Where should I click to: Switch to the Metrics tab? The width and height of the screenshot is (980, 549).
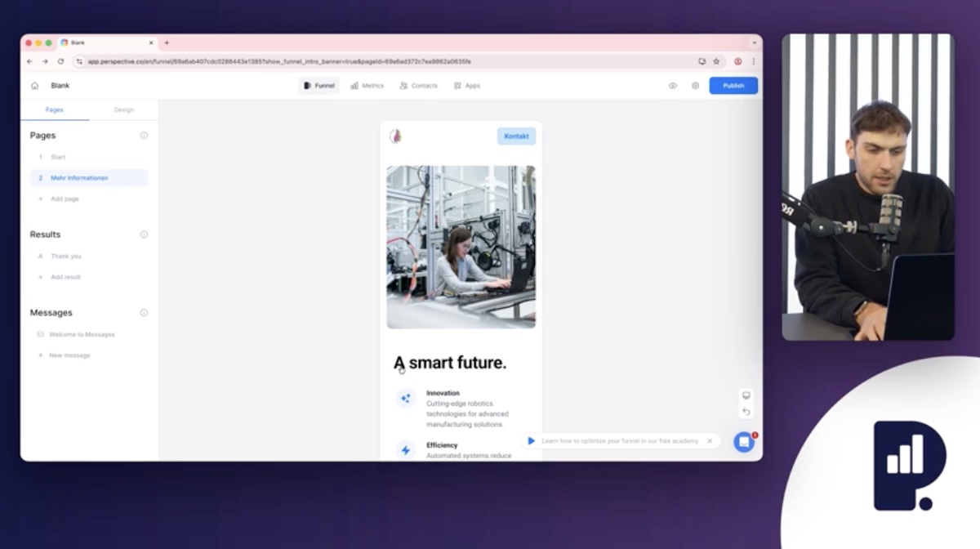(367, 86)
